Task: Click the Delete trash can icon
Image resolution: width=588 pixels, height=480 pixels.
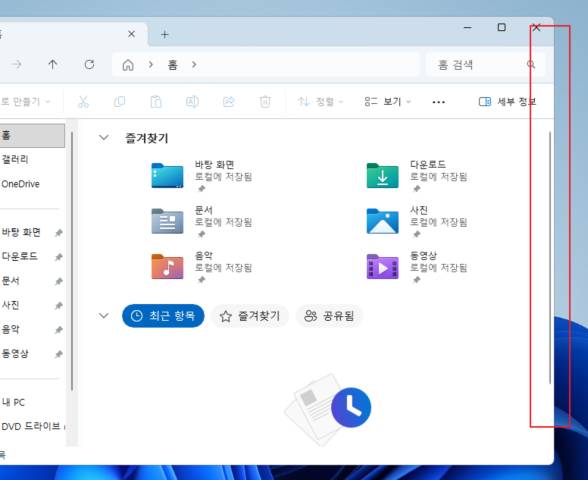Action: coord(265,102)
